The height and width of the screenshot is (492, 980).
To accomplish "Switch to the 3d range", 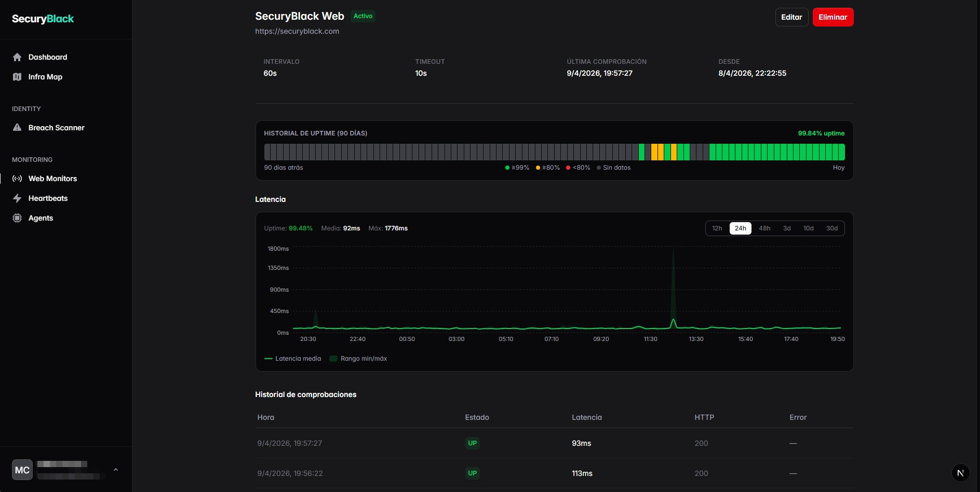I will click(787, 228).
